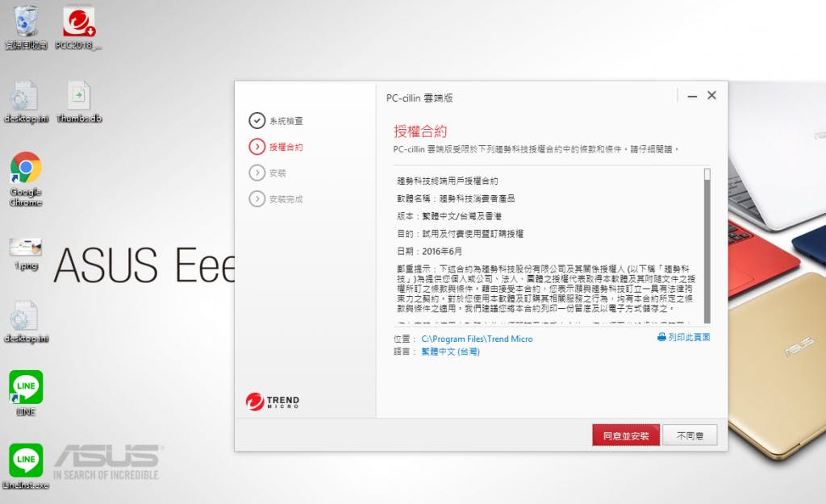The height and width of the screenshot is (504, 826).
Task: Select the upper desktop.ini icon next to Thumbs.db
Action: (26, 102)
